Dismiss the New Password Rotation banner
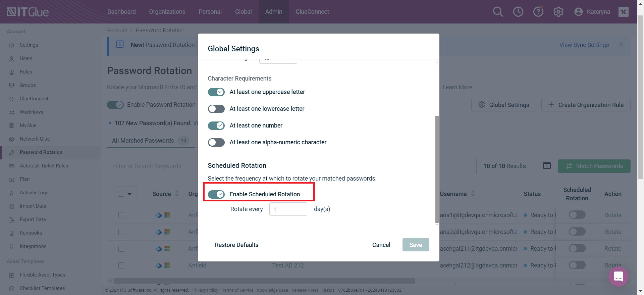 tap(621, 45)
